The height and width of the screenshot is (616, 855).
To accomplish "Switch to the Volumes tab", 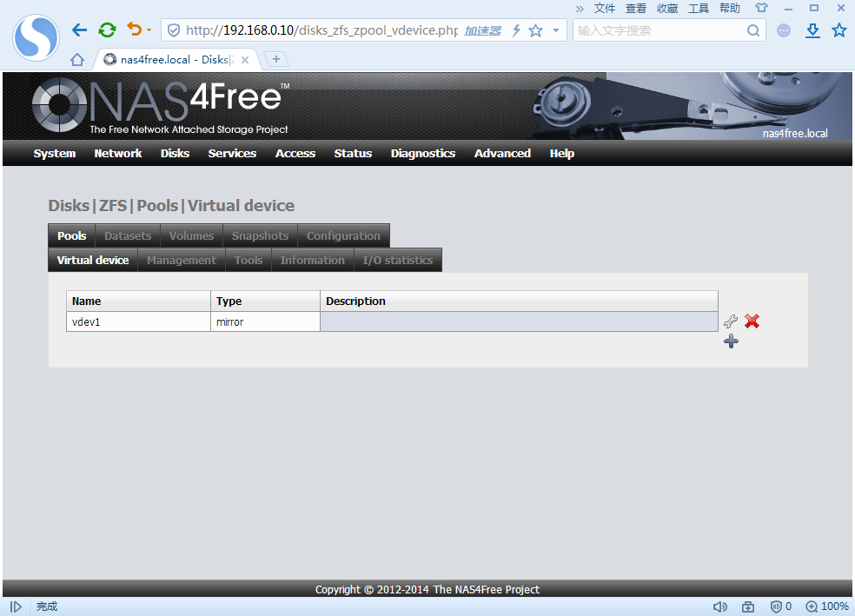I will (191, 235).
